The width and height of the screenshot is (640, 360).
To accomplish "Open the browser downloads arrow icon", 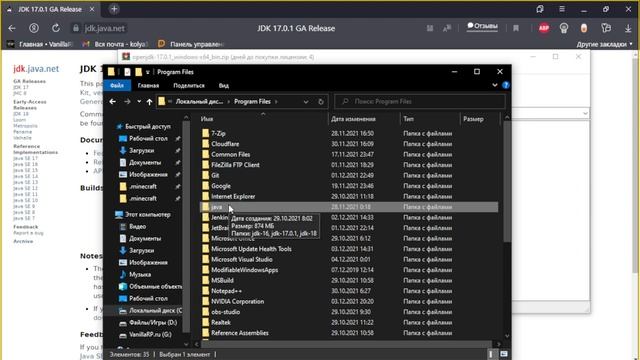I will pos(628,28).
